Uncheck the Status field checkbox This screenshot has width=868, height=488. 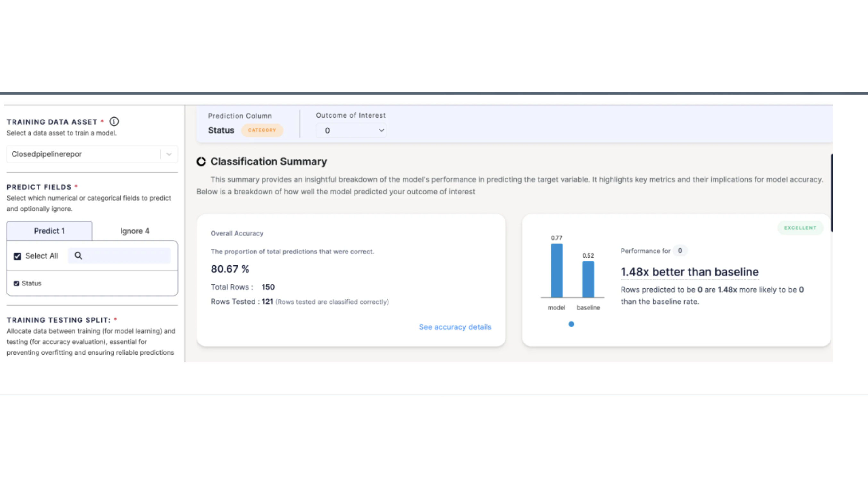point(16,284)
